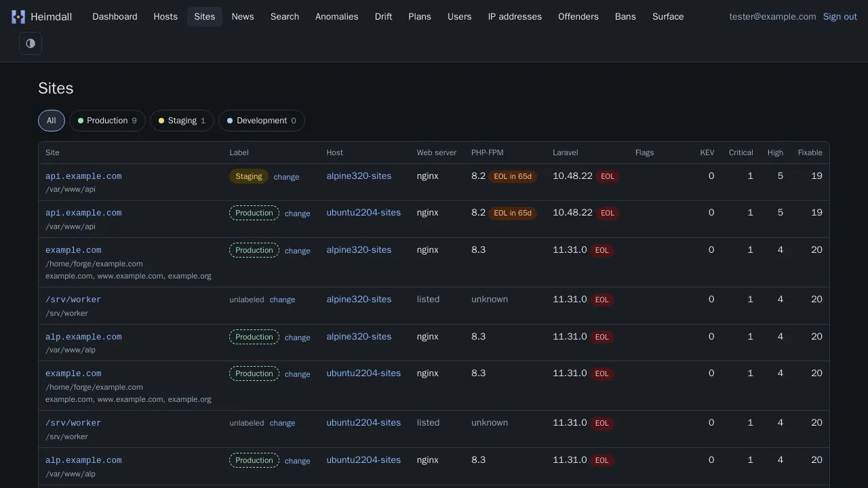868x488 pixels.
Task: Open alp.example.com on alpine320-sites row
Action: point(83,337)
